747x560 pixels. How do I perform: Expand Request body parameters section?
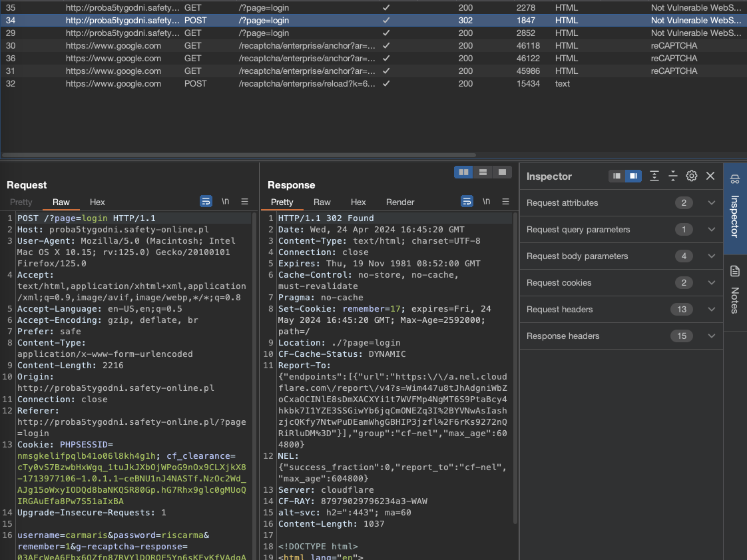click(x=711, y=256)
